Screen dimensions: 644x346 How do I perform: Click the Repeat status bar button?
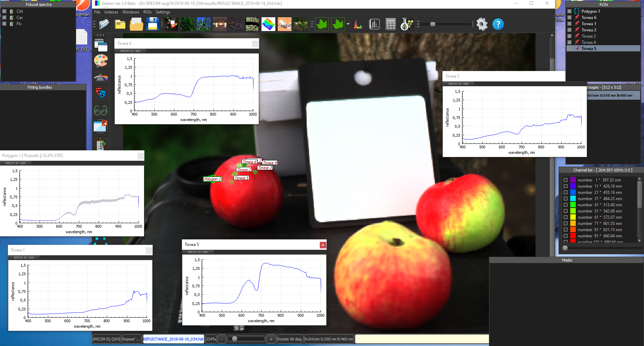(x=132, y=339)
